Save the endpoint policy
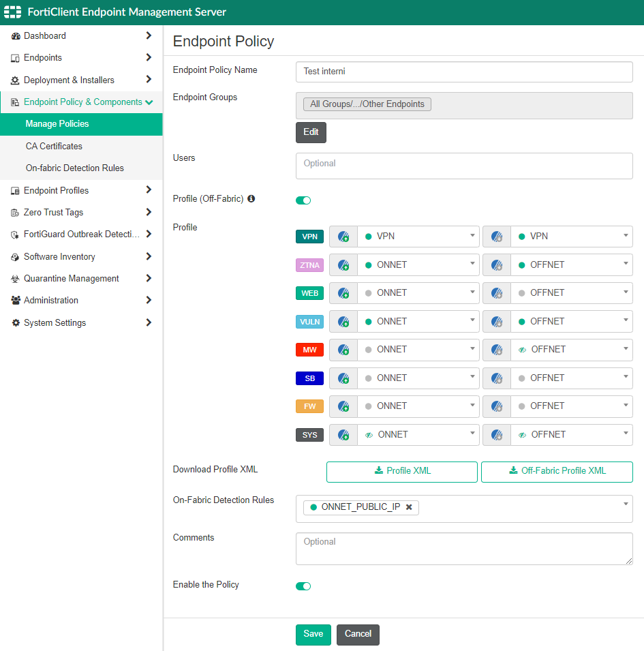 click(313, 635)
